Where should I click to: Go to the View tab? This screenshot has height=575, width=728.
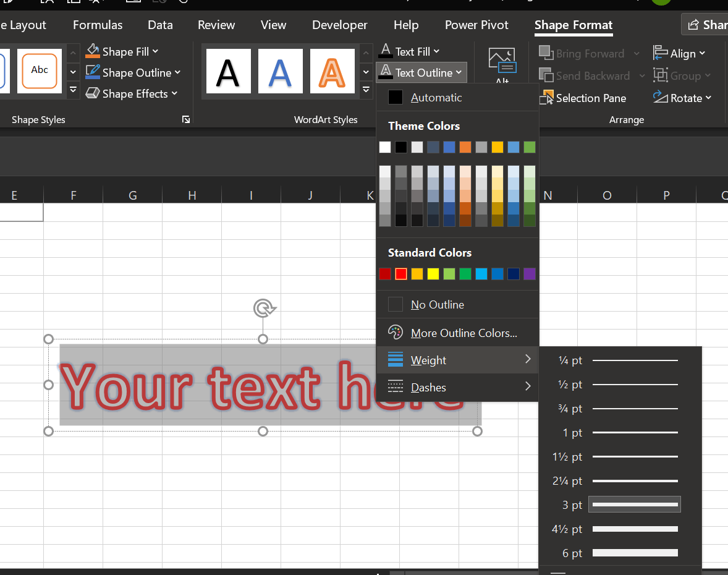click(274, 25)
